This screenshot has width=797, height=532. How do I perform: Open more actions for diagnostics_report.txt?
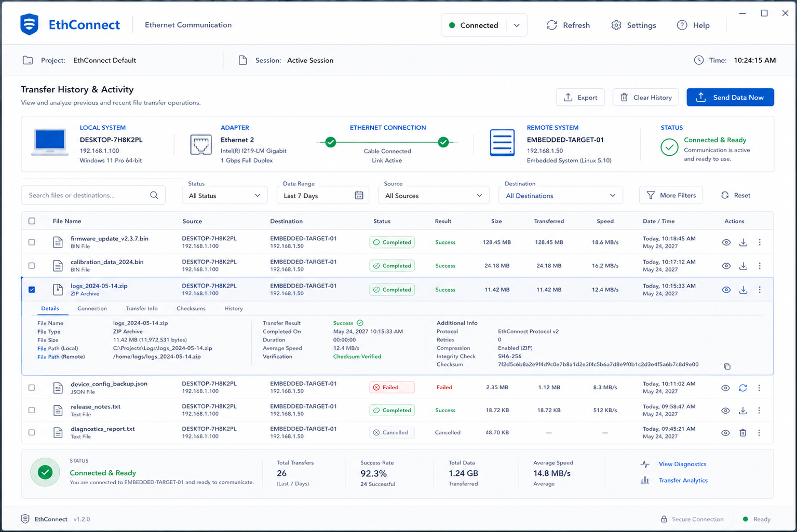coord(759,433)
